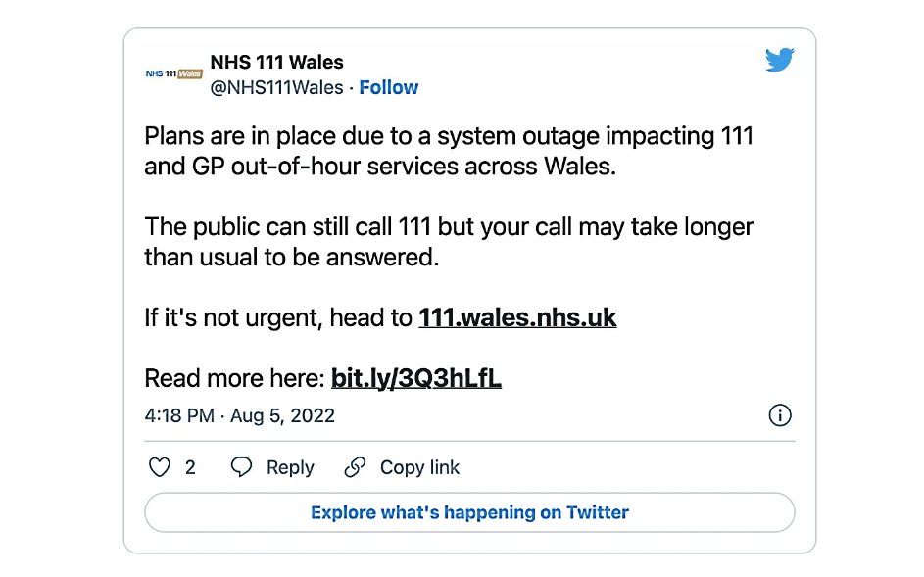Like the tweet with the heart icon

click(159, 467)
